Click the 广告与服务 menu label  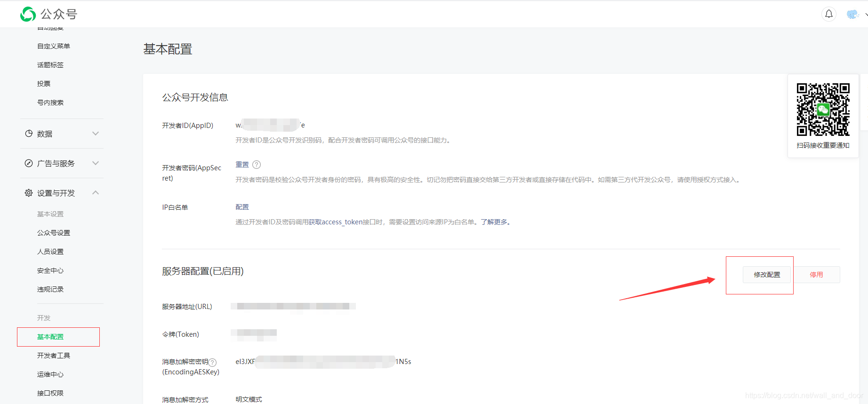(x=56, y=163)
